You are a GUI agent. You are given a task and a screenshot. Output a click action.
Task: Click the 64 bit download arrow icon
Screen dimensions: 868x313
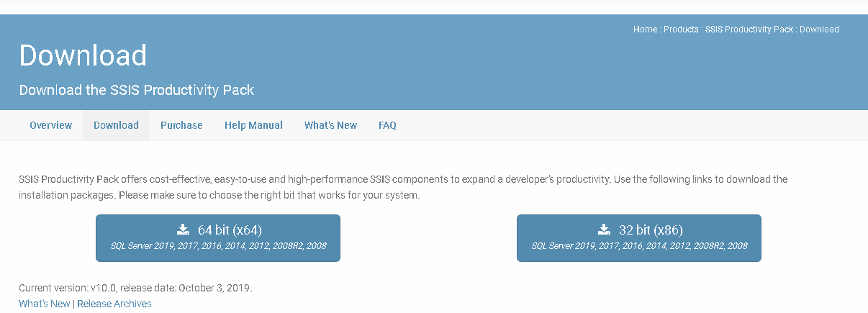click(183, 230)
